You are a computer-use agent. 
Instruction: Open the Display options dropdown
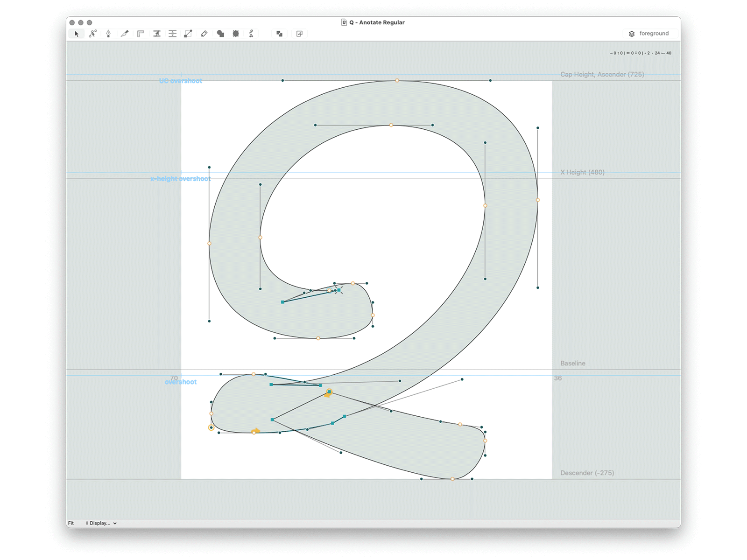[x=101, y=523]
